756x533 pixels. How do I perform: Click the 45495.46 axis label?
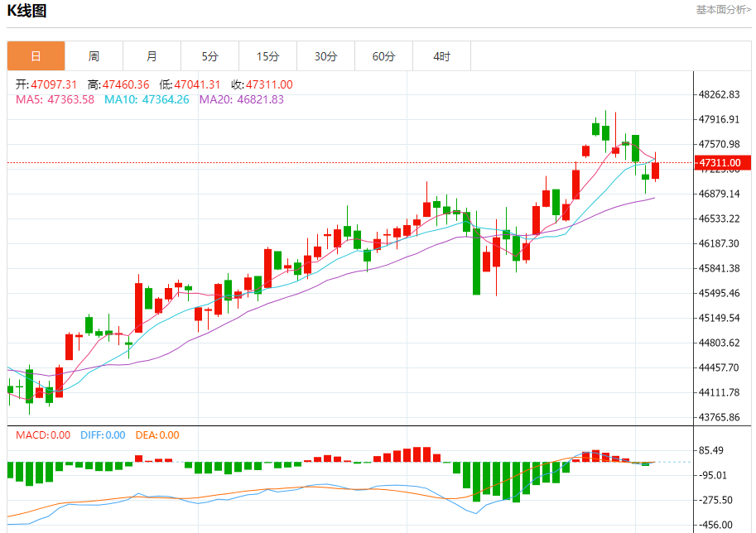click(x=720, y=293)
